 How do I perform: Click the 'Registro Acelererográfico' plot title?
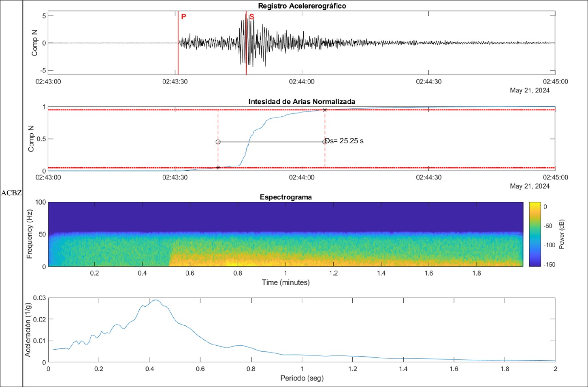[302, 6]
